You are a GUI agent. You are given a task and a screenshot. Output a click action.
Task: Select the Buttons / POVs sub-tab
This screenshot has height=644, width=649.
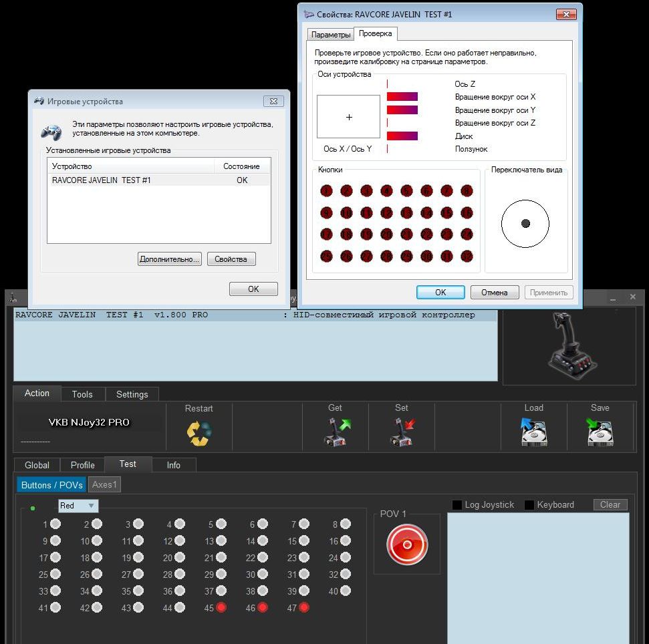51,485
